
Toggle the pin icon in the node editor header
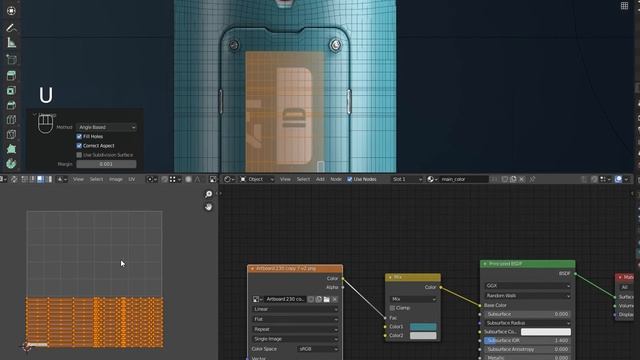(532, 179)
